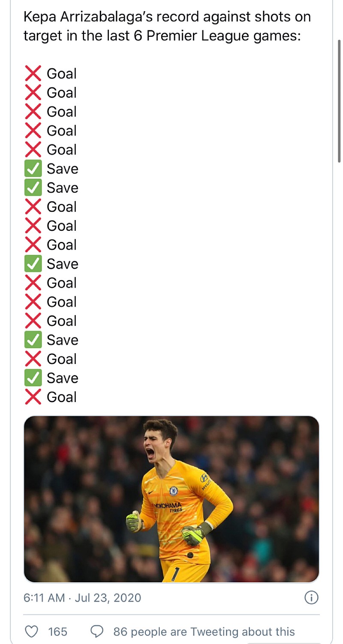
Task: Click the last red X emoji in list
Action: point(33,397)
